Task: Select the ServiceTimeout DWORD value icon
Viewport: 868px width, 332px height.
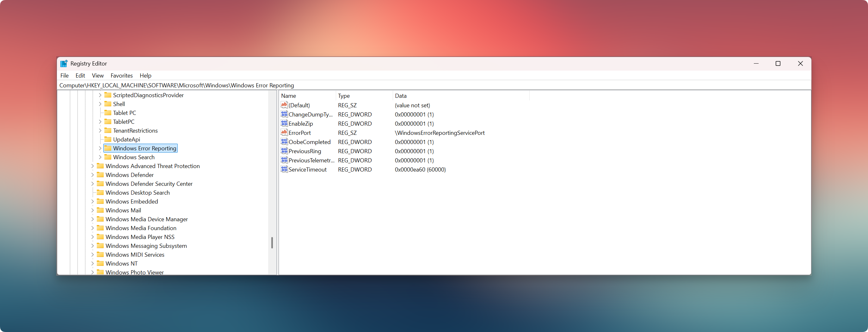Action: 284,169
